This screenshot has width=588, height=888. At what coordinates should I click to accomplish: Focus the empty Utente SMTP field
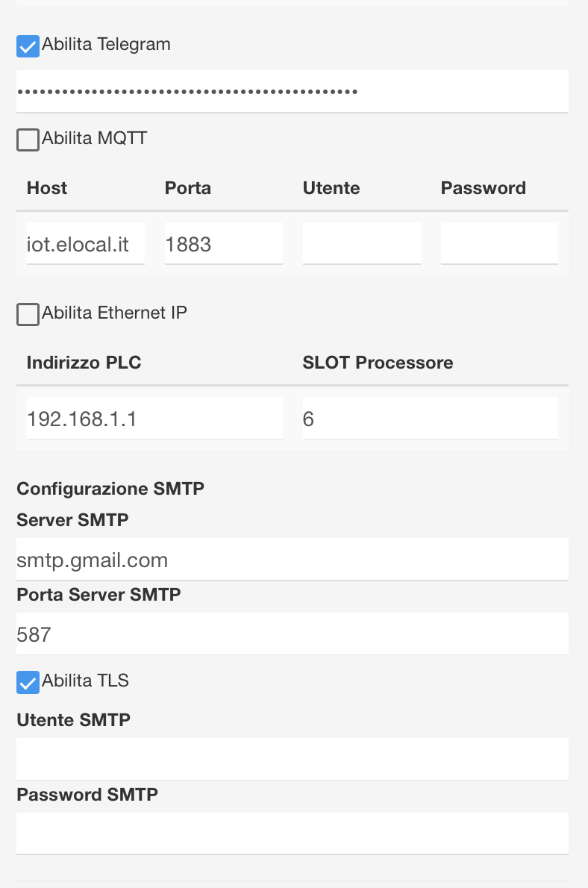(x=293, y=759)
